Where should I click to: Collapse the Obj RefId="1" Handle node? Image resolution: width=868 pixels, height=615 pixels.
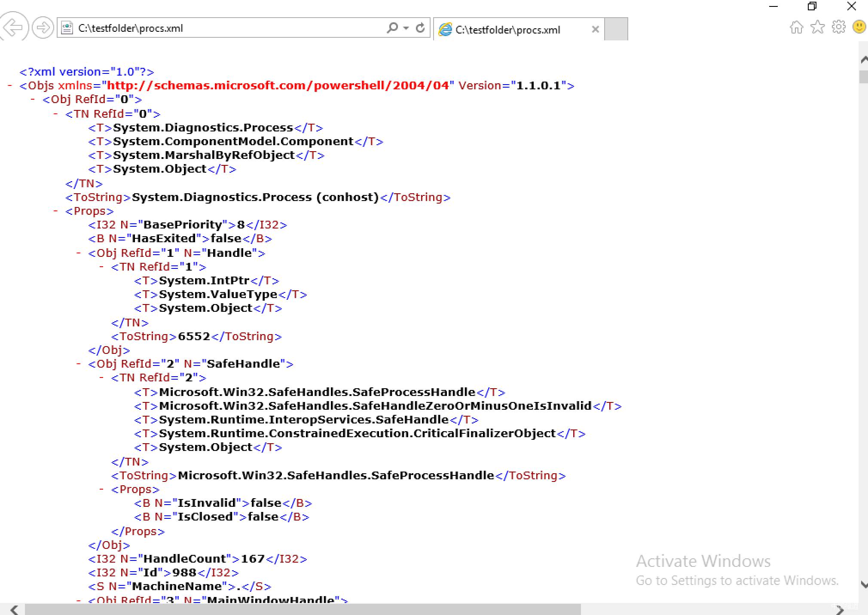pyautogui.click(x=79, y=253)
